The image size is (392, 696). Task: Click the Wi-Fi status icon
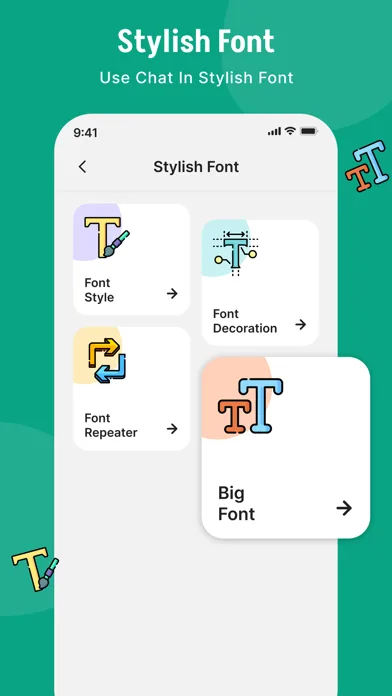290,131
